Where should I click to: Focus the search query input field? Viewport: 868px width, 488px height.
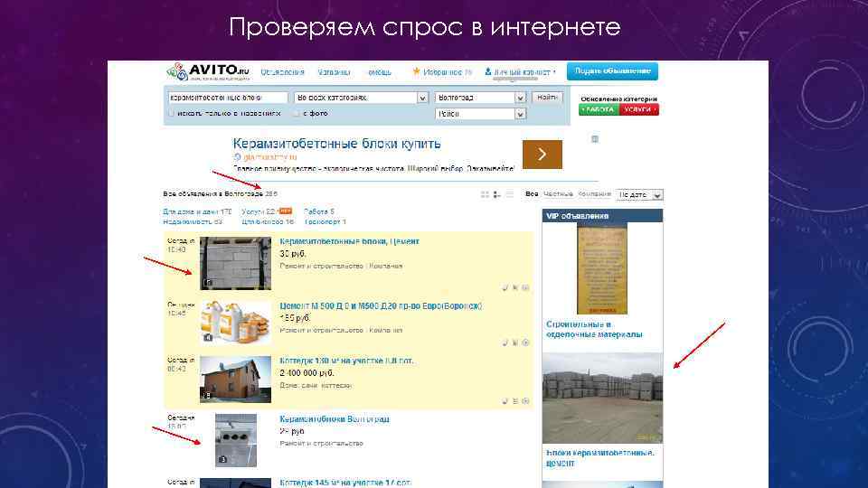click(x=228, y=98)
